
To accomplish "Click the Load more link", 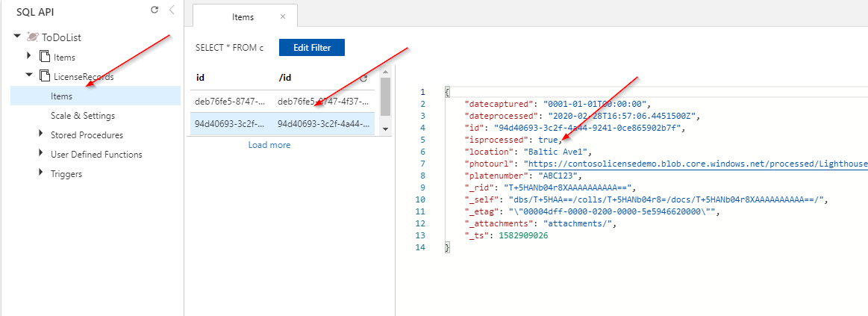I will coord(269,145).
